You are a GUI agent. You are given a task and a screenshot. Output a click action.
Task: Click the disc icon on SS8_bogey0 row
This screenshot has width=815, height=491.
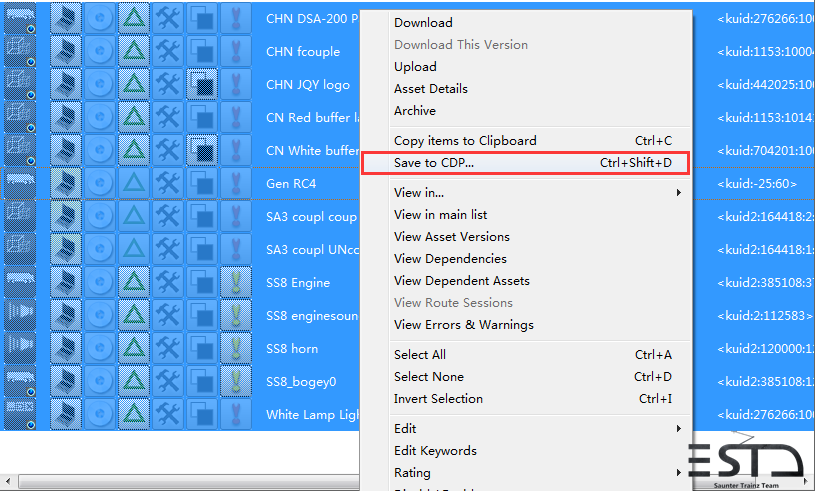100,382
